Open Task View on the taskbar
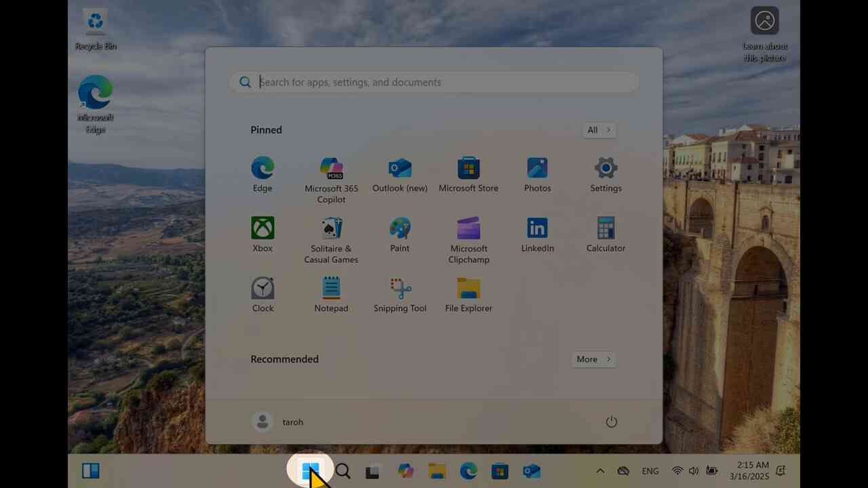 pyautogui.click(x=372, y=470)
